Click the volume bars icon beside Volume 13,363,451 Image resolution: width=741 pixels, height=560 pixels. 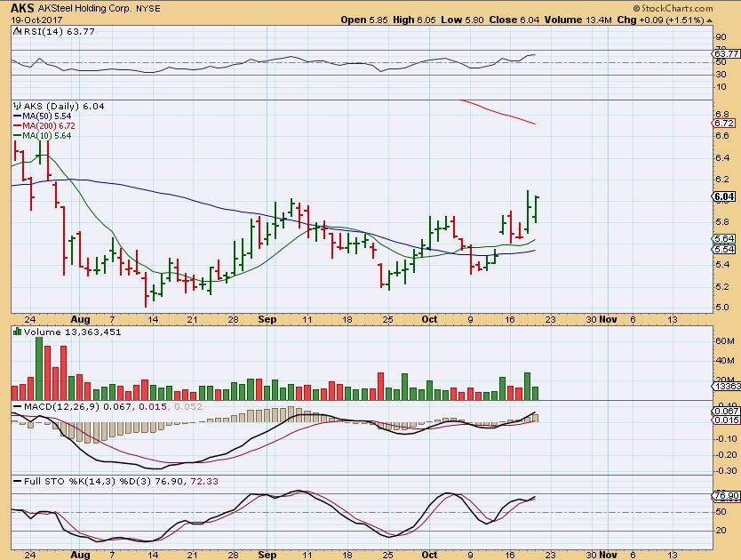click(x=17, y=332)
